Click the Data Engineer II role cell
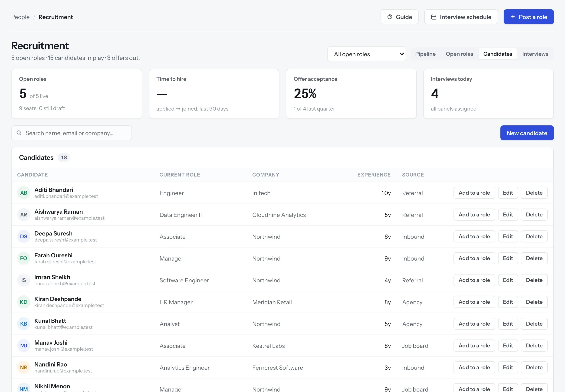 pos(181,215)
